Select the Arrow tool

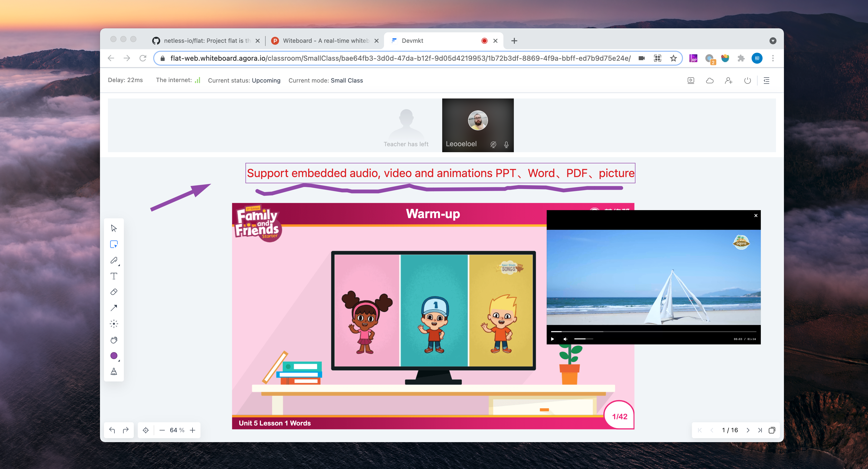[114, 308]
